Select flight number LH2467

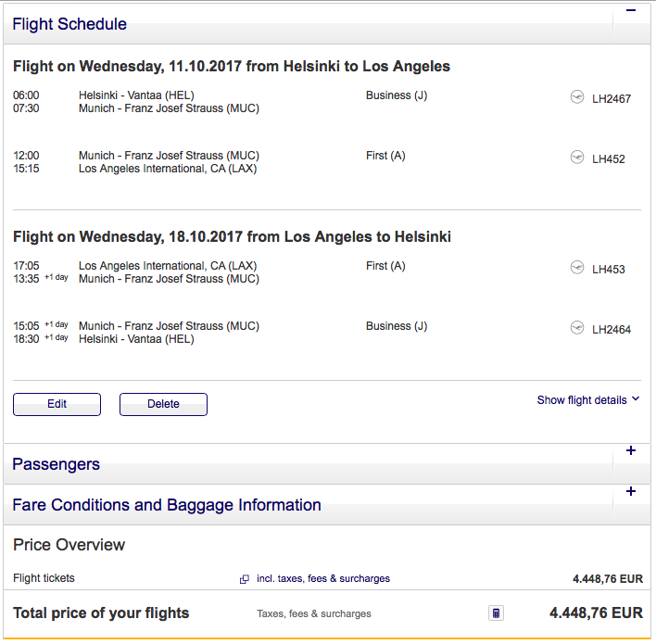tap(612, 98)
